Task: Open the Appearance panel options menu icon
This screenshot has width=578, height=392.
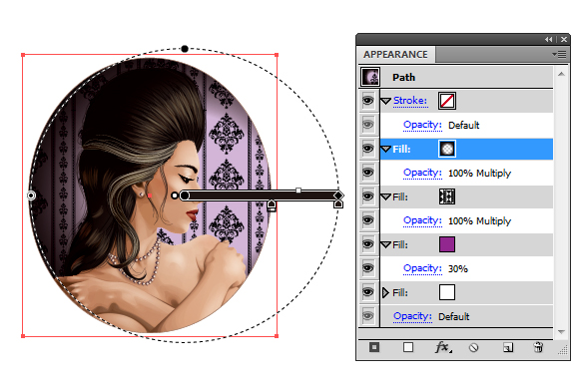Action: pyautogui.click(x=559, y=55)
